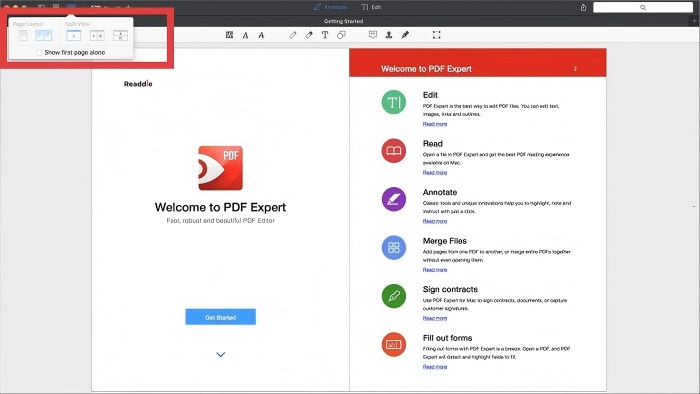700x394 pixels.
Task: Open the share menu icon
Action: pos(583,7)
